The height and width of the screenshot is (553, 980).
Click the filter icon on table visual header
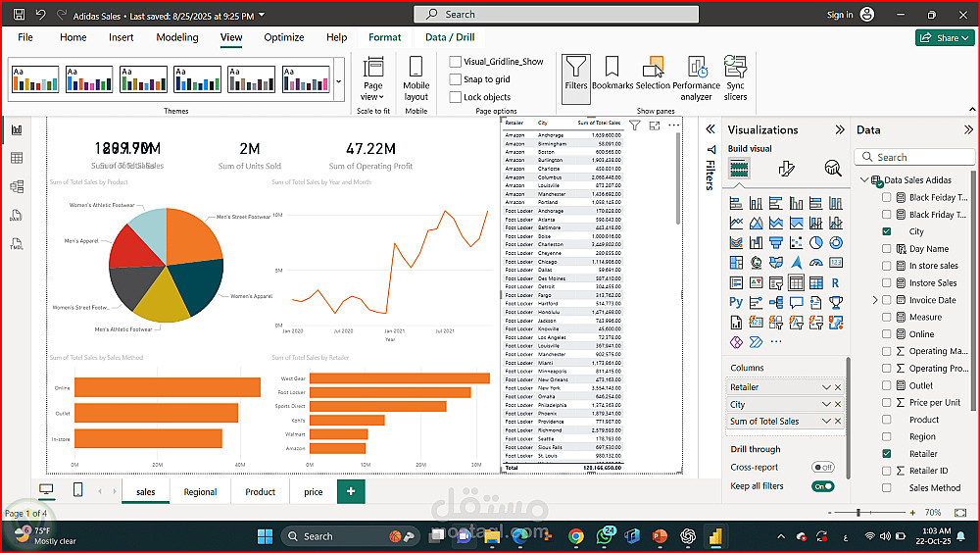pos(634,126)
